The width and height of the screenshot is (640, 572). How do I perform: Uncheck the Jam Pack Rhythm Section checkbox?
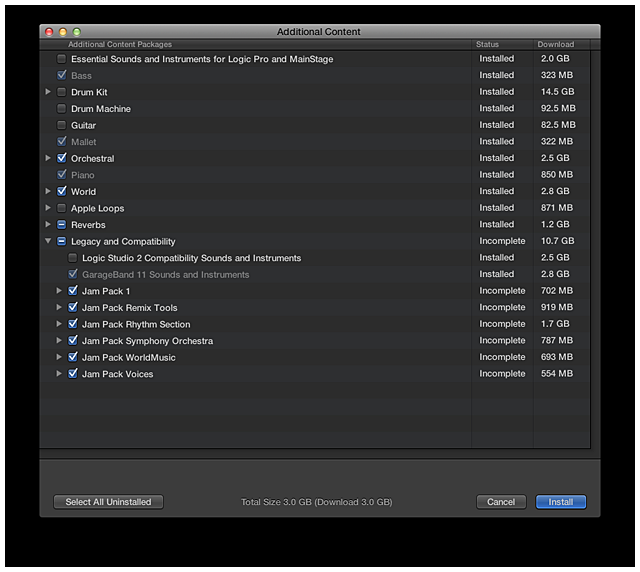point(72,324)
